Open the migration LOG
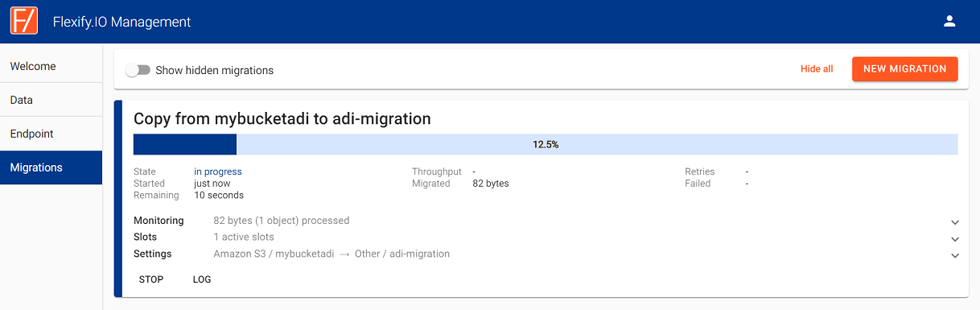 pyautogui.click(x=202, y=279)
